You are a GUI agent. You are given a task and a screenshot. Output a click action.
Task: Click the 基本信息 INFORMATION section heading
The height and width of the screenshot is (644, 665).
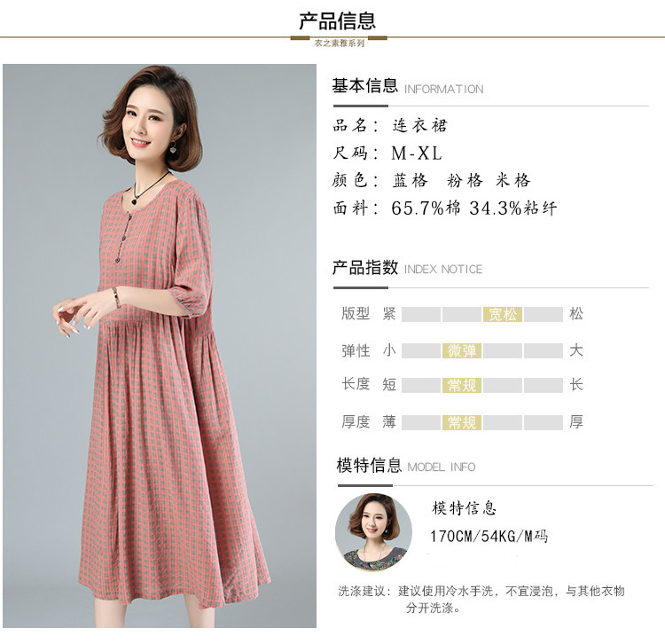point(408,86)
